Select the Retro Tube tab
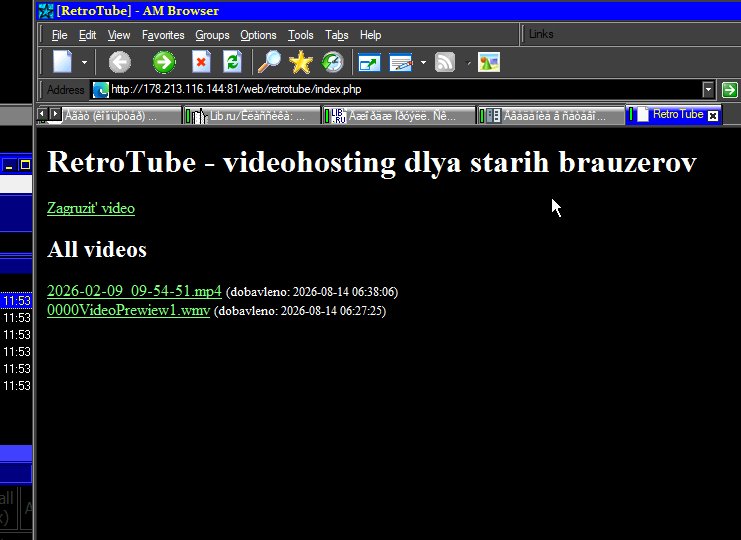Image resolution: width=741 pixels, height=540 pixels. [x=672, y=115]
